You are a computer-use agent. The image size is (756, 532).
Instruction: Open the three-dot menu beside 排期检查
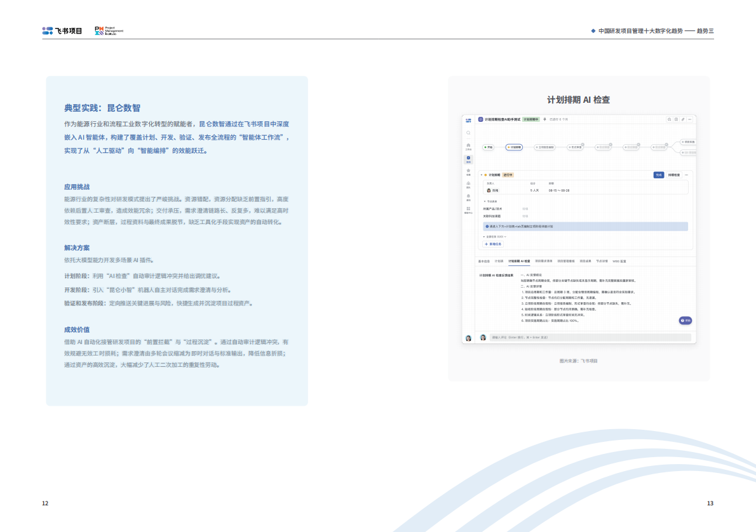coord(687,175)
